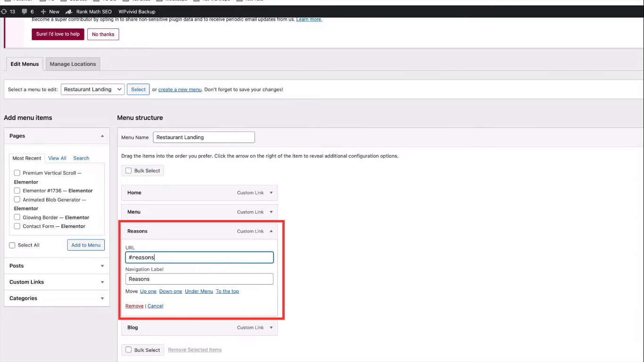
Task: Tick the Select All checkbox in Pages
Action: pyautogui.click(x=12, y=245)
